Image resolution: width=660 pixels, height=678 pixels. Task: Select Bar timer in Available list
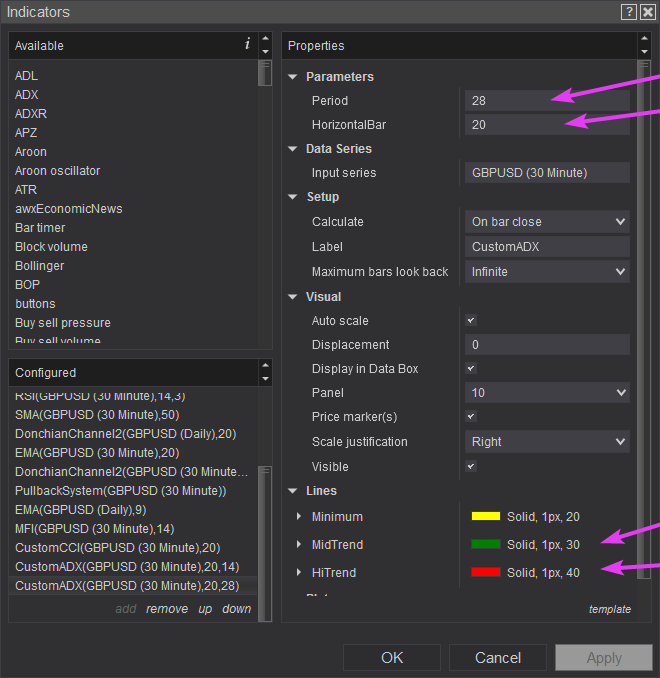click(x=40, y=228)
